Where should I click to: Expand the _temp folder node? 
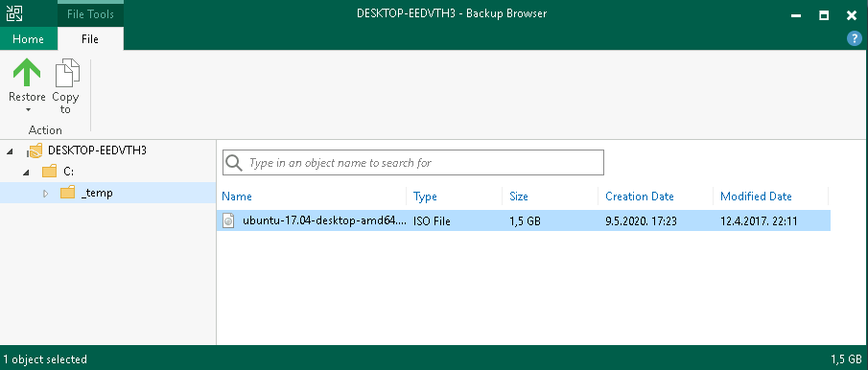click(x=45, y=193)
